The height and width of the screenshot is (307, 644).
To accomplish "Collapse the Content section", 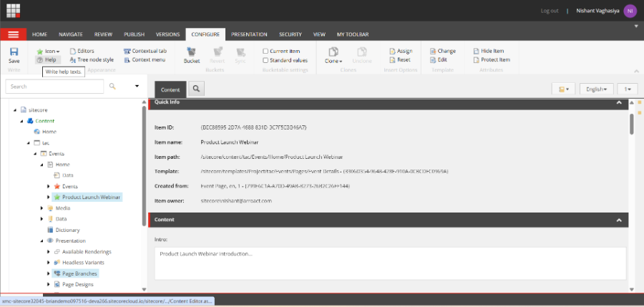I will tap(619, 220).
